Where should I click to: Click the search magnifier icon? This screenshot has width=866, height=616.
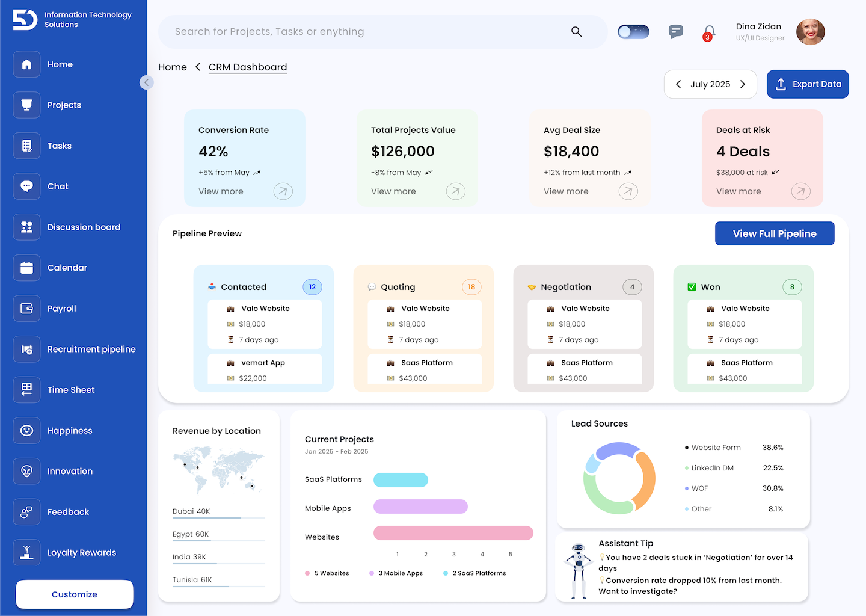tap(576, 32)
